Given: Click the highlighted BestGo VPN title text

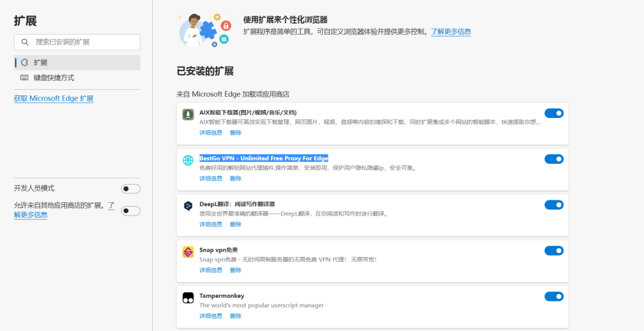Looking at the screenshot, I should pos(264,158).
